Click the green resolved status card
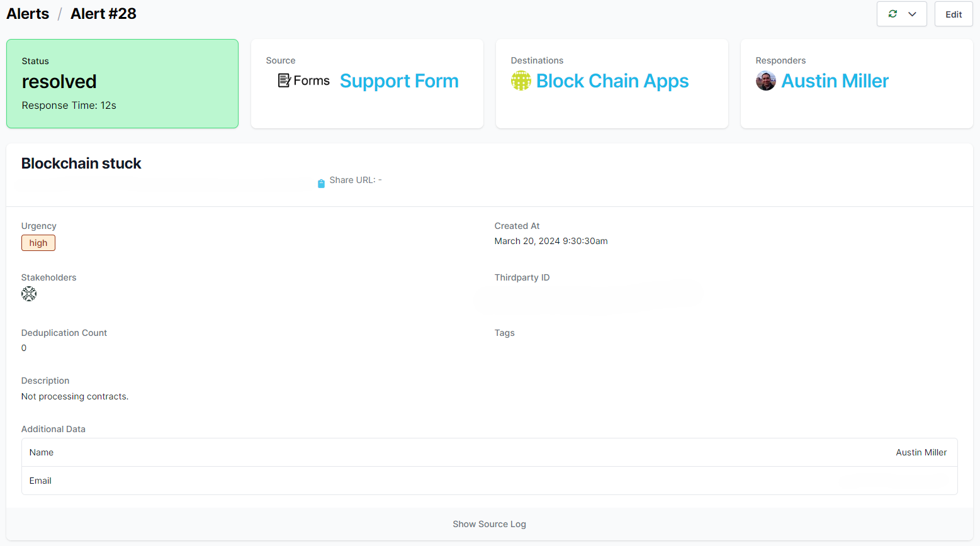 [x=122, y=84]
